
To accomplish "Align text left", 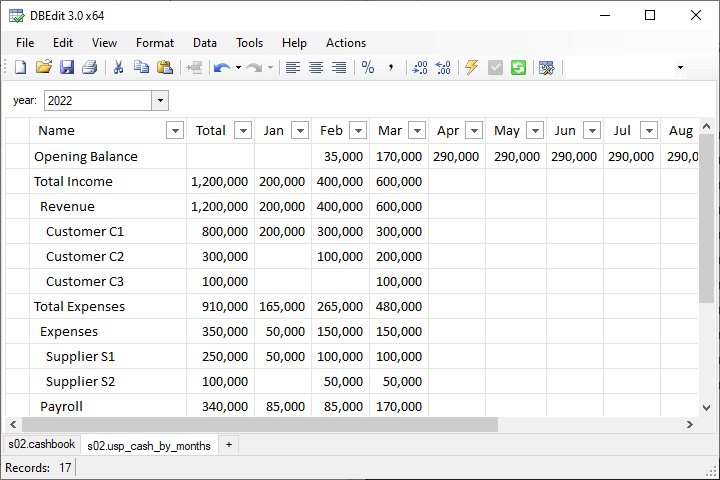I will [293, 68].
